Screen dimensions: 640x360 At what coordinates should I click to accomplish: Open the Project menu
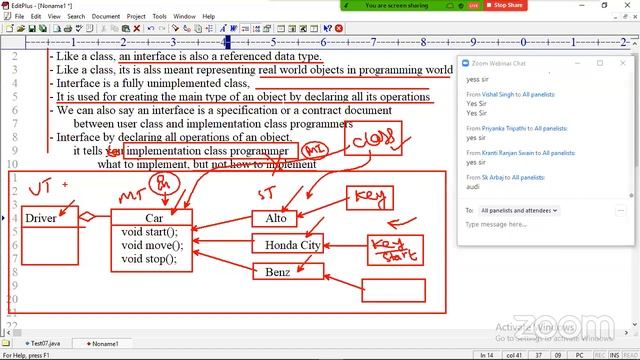click(136, 16)
